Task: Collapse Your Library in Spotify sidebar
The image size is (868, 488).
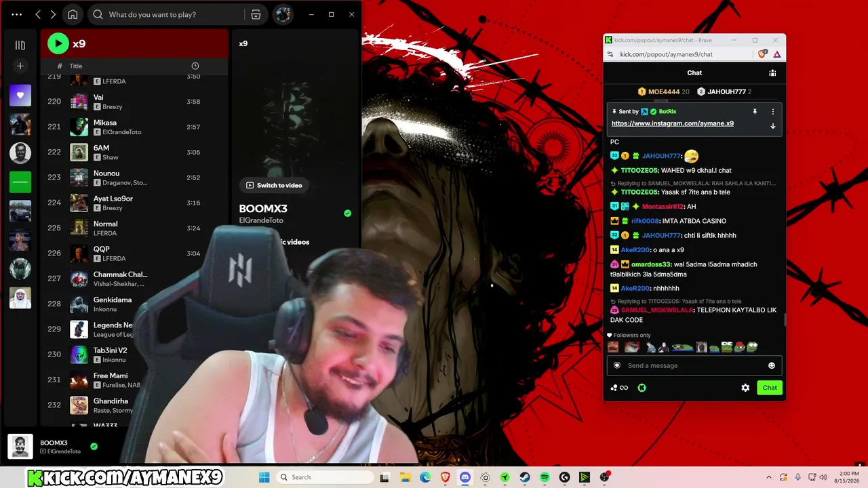Action: tap(20, 45)
